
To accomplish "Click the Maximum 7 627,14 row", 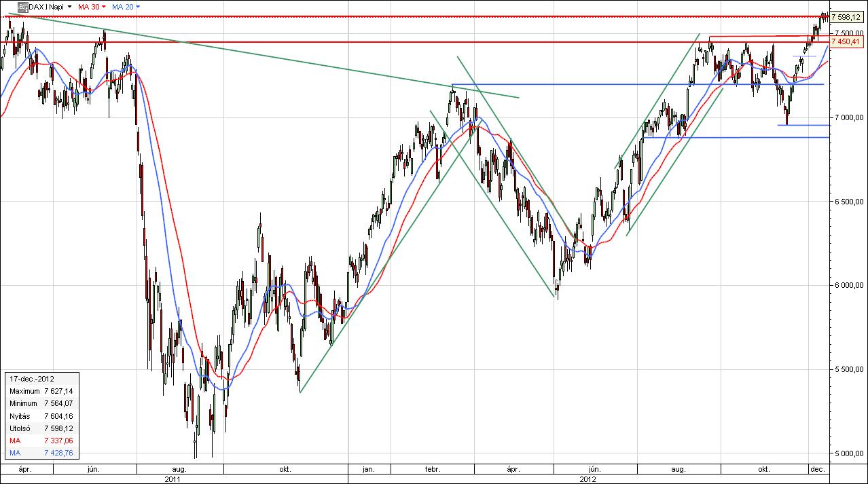I will pyautogui.click(x=41, y=392).
